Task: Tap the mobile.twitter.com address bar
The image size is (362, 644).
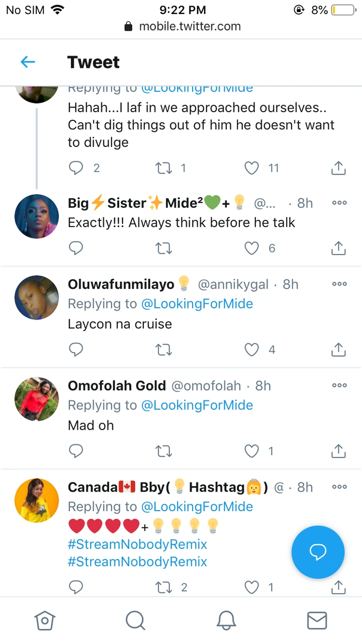Action: pyautogui.click(x=182, y=26)
